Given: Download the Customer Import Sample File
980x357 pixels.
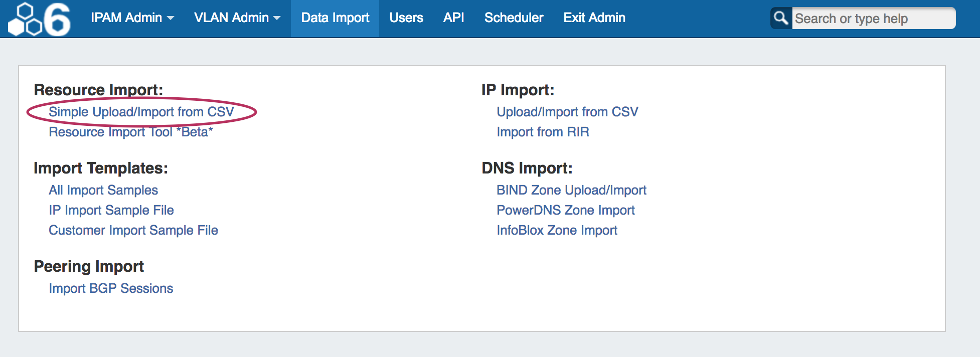Looking at the screenshot, I should pos(133,230).
